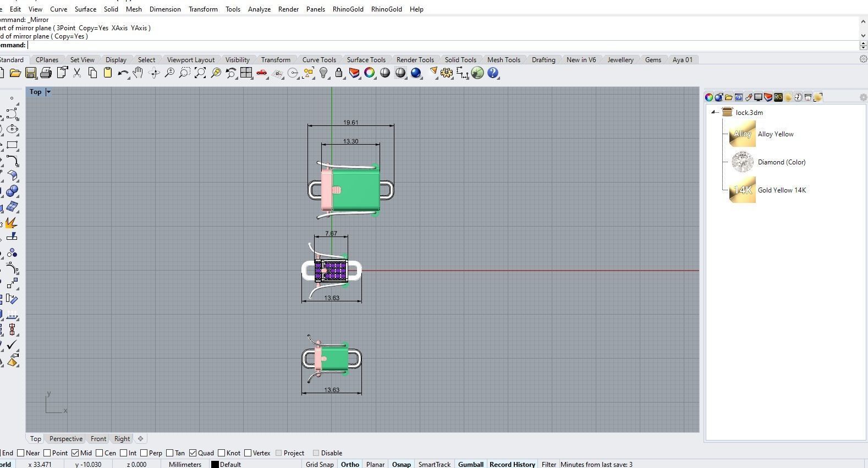The width and height of the screenshot is (868, 468).
Task: Open the panel options gear in right panel
Action: click(x=863, y=97)
